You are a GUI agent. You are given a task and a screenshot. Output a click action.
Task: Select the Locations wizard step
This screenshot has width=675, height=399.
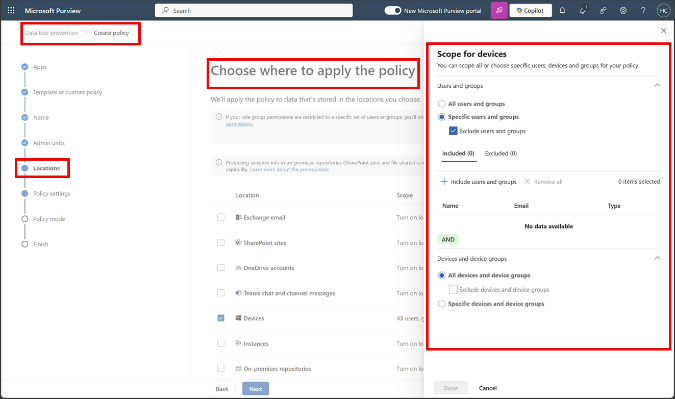(x=46, y=168)
